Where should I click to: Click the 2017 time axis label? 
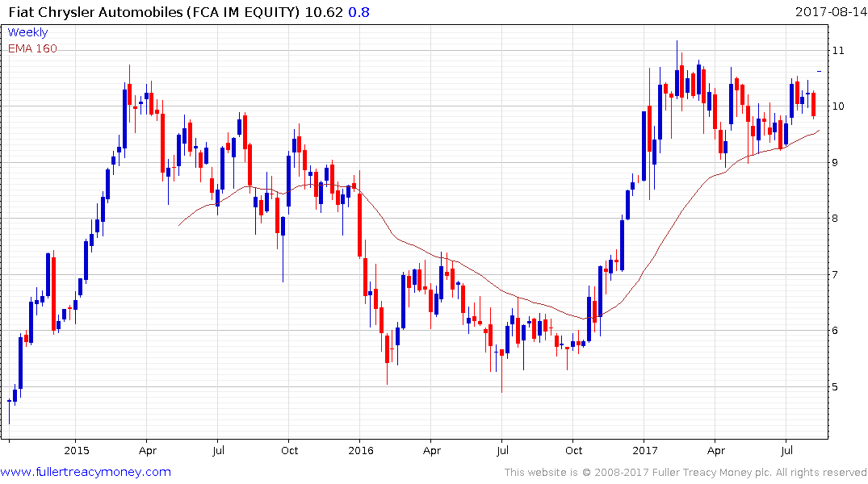[x=645, y=450]
